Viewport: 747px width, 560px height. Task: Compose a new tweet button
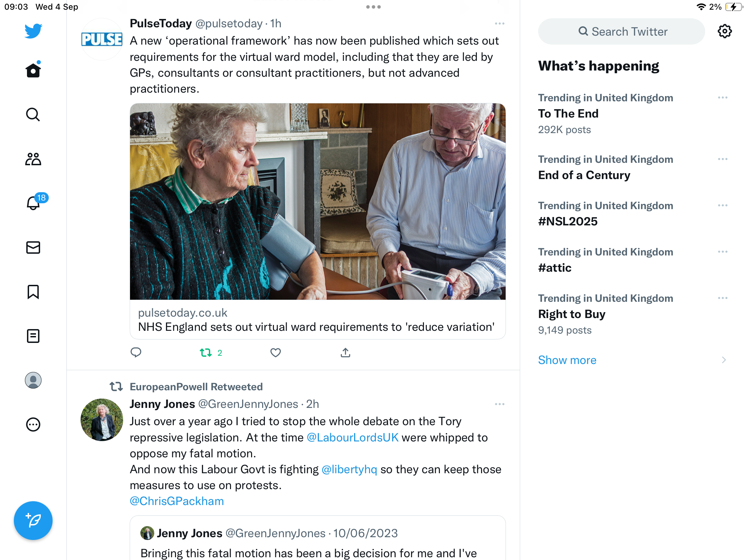point(33,521)
